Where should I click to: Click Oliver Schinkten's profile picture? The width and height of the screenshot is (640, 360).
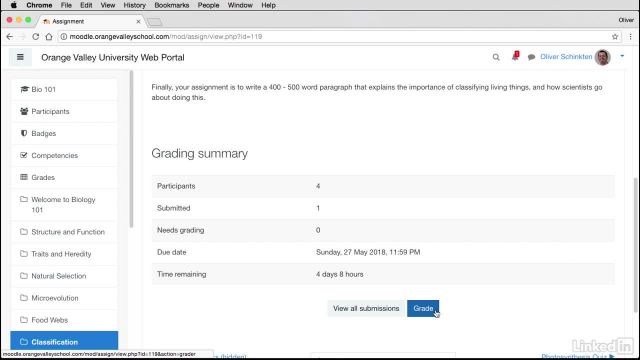602,57
